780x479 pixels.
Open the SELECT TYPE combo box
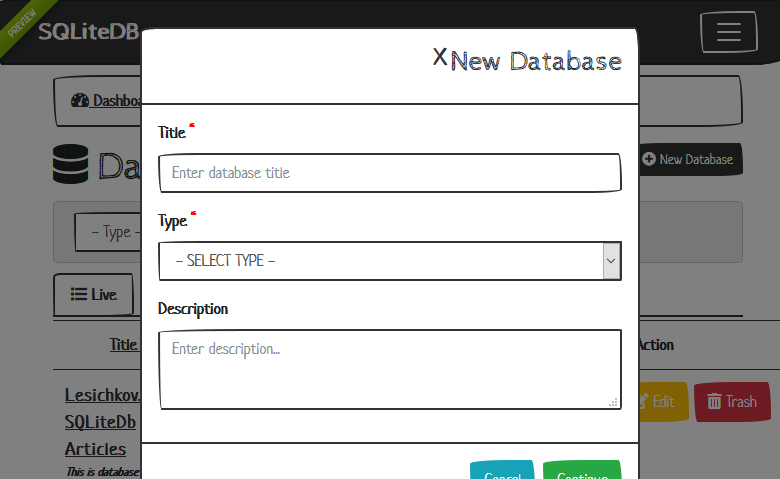point(380,261)
